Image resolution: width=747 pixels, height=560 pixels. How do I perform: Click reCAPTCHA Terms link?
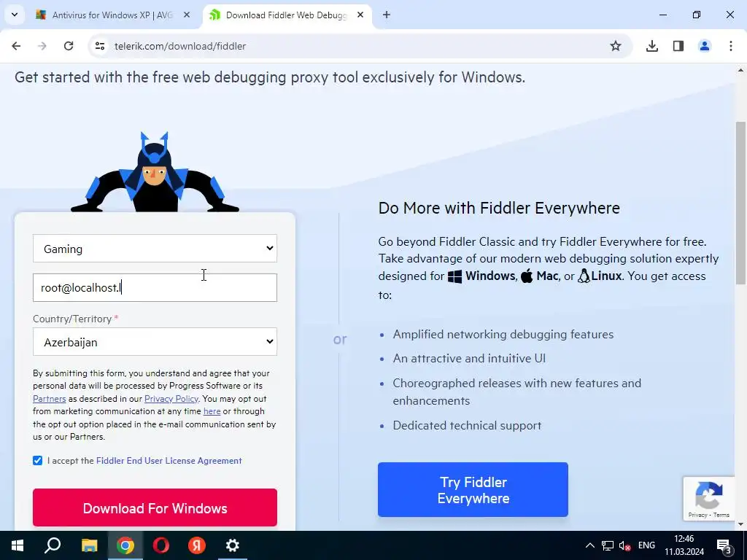point(721,515)
